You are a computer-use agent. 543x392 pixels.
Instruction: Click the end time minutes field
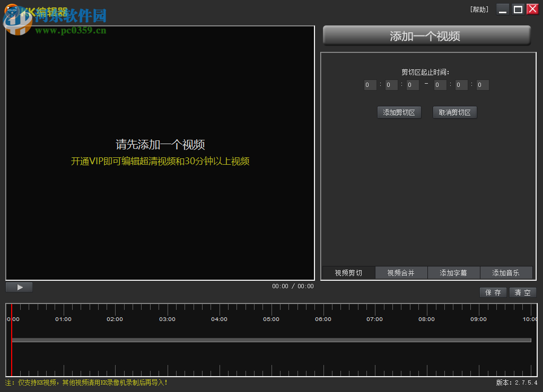[461, 85]
